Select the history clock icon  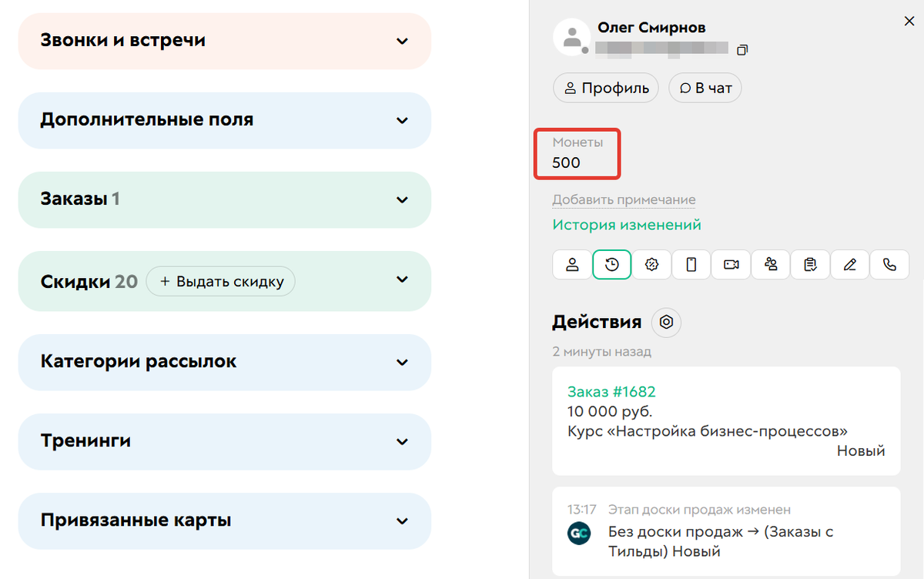click(612, 264)
